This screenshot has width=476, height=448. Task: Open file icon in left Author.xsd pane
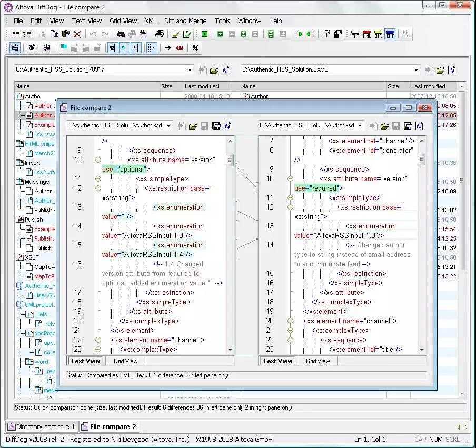193,126
